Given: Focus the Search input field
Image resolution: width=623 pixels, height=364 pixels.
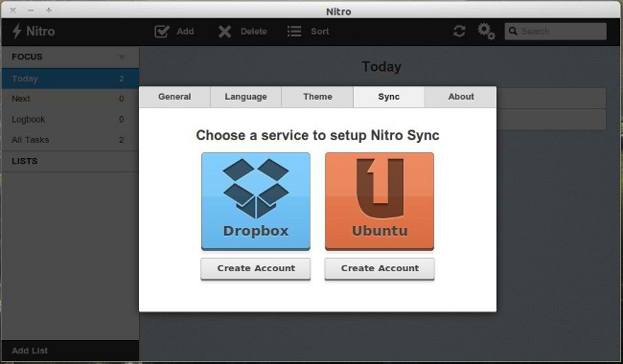Looking at the screenshot, I should [x=556, y=32].
